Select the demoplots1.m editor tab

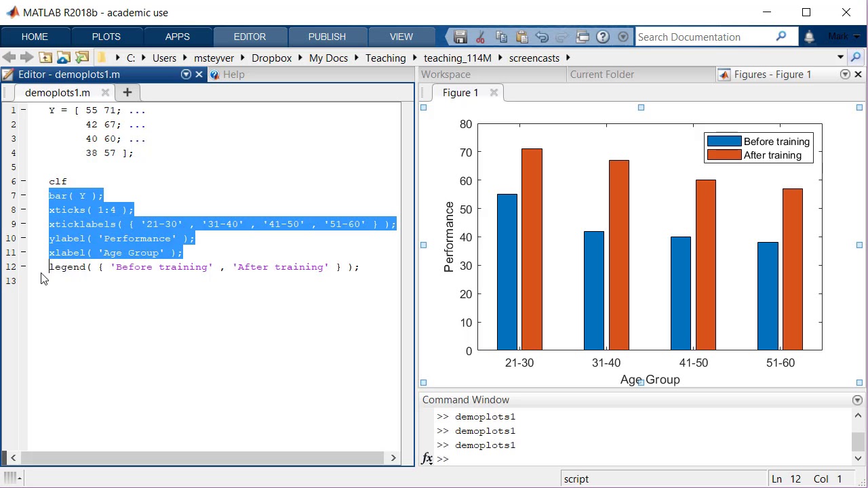click(58, 93)
